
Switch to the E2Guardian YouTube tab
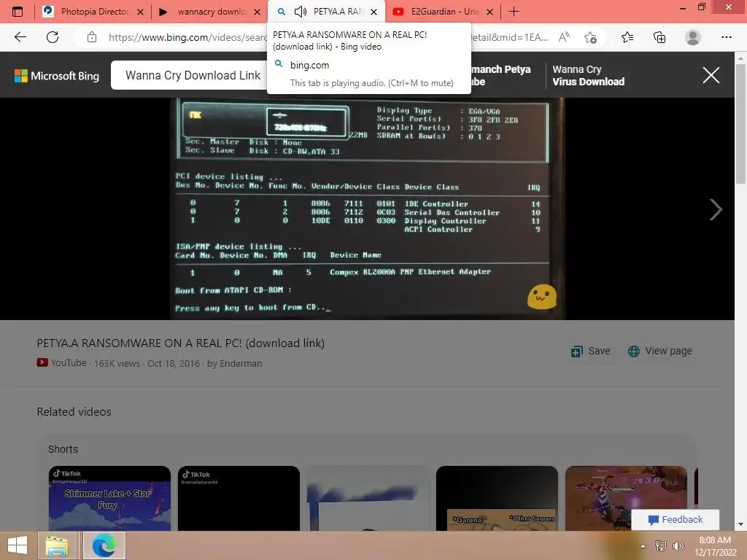443,12
